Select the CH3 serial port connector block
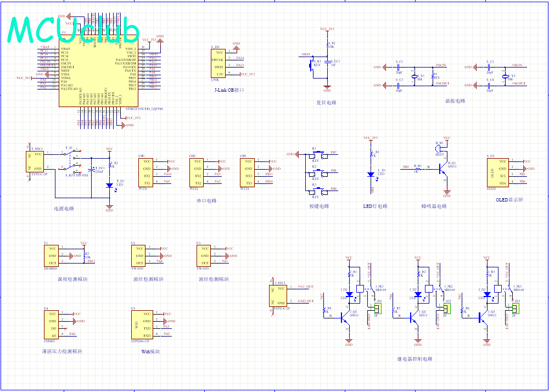549x392 pixels. (247, 172)
